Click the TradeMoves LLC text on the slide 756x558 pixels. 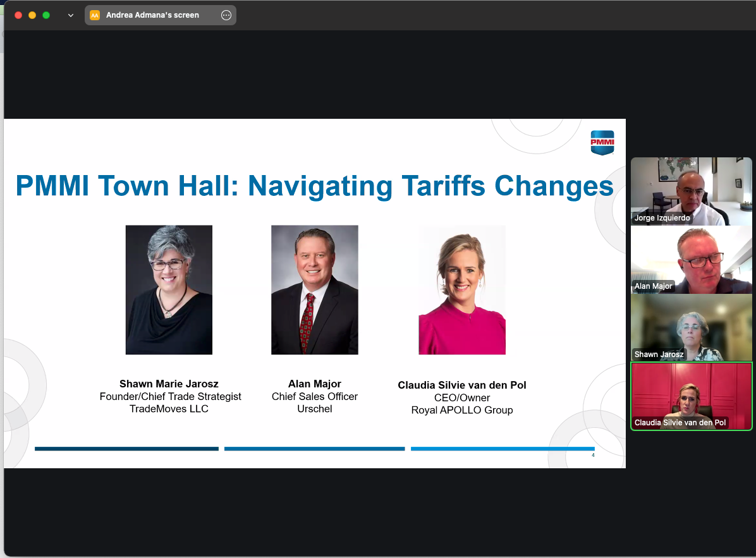(x=170, y=409)
